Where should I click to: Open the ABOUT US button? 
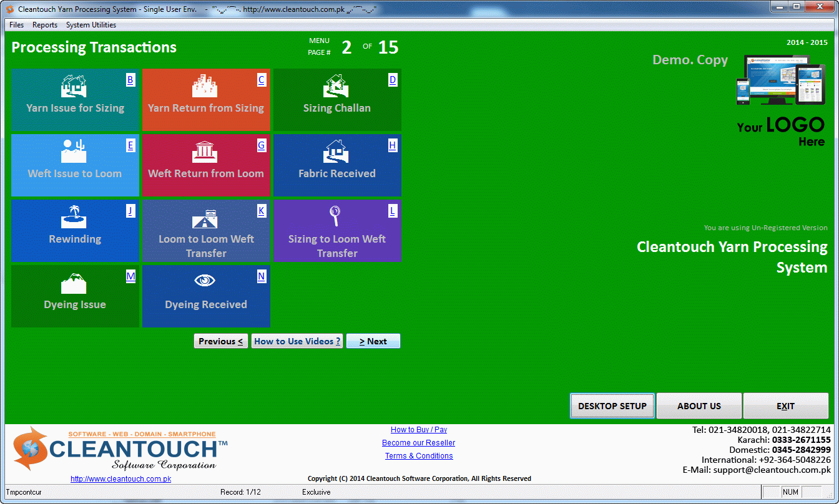(x=699, y=405)
